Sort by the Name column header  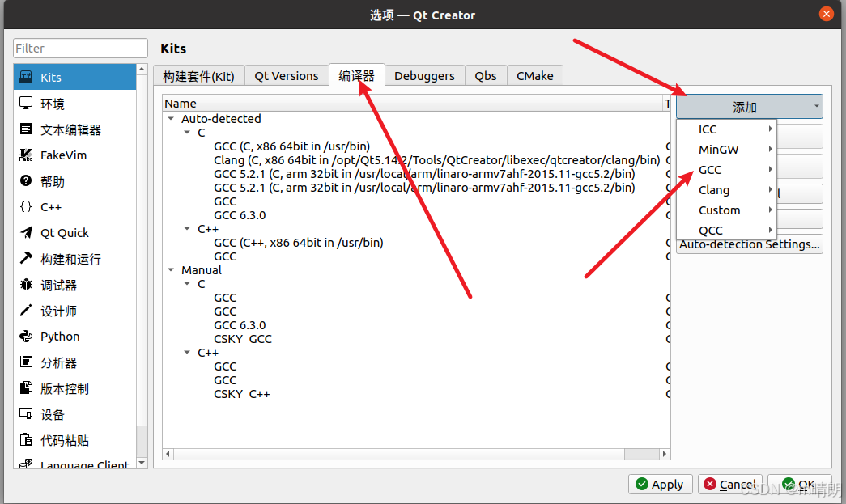tap(414, 103)
